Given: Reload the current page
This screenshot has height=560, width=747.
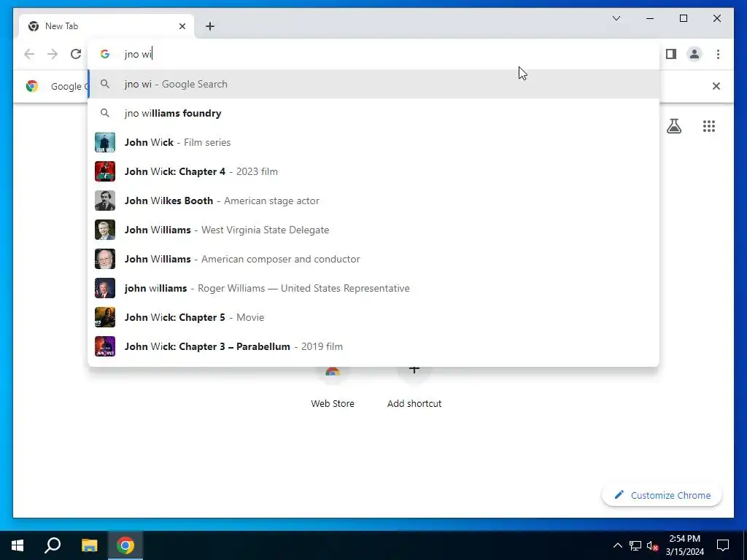Looking at the screenshot, I should (76, 54).
